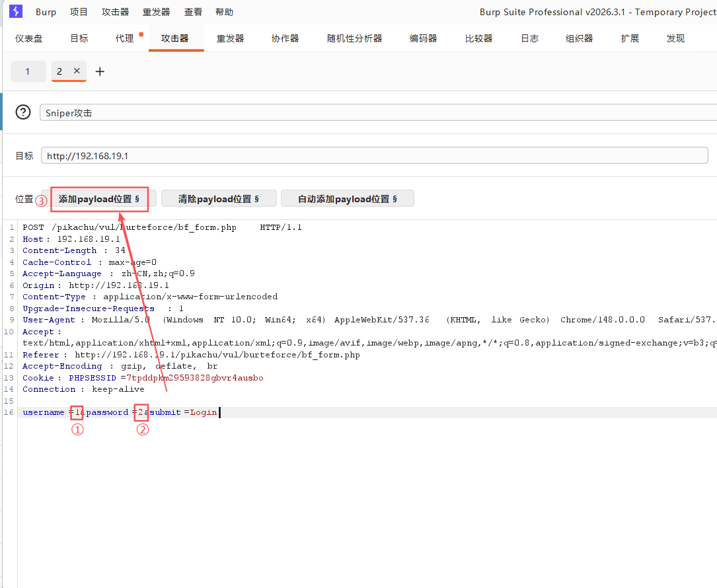Click the Host header line
Image resolution: width=717 pixels, height=588 pixels.
point(71,239)
